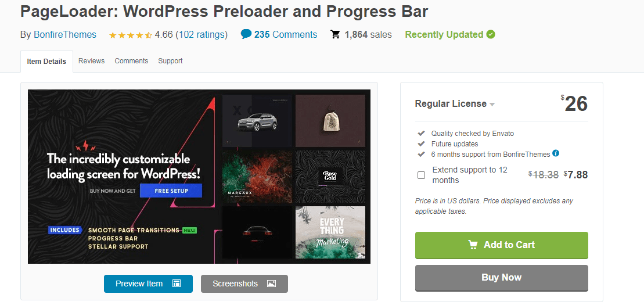644x305 pixels.
Task: Click the support info icon beside BonfireThemes
Action: tap(556, 153)
